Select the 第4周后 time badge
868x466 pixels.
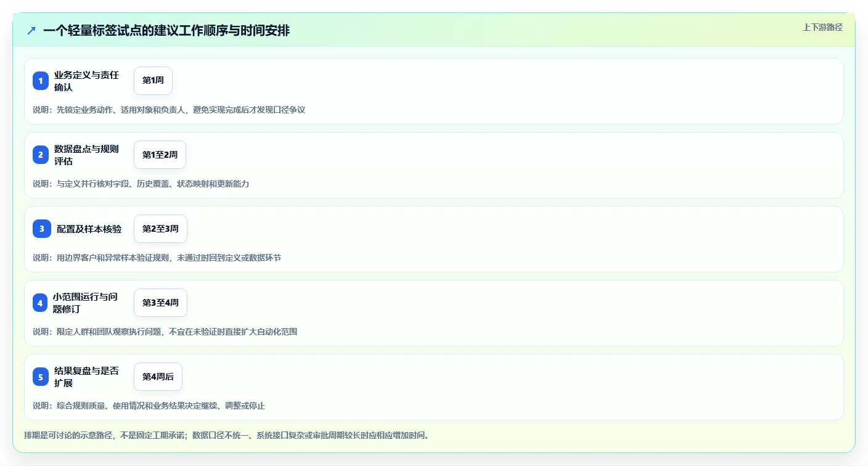158,377
